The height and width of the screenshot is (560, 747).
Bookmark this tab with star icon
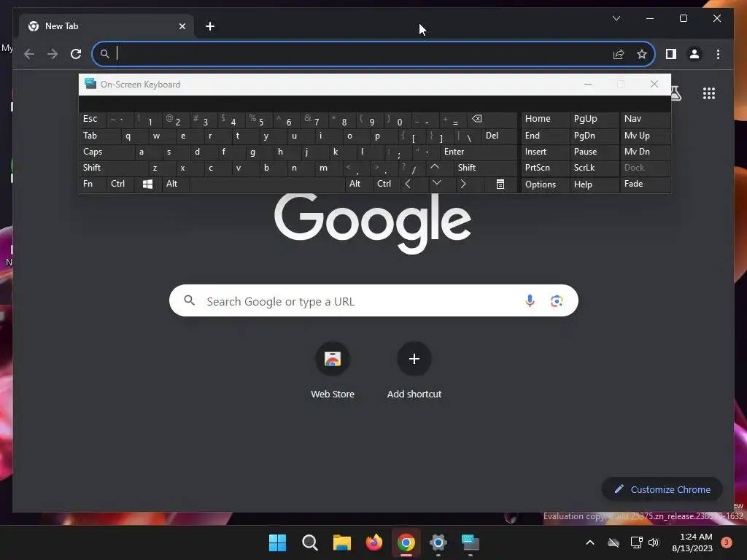click(642, 54)
